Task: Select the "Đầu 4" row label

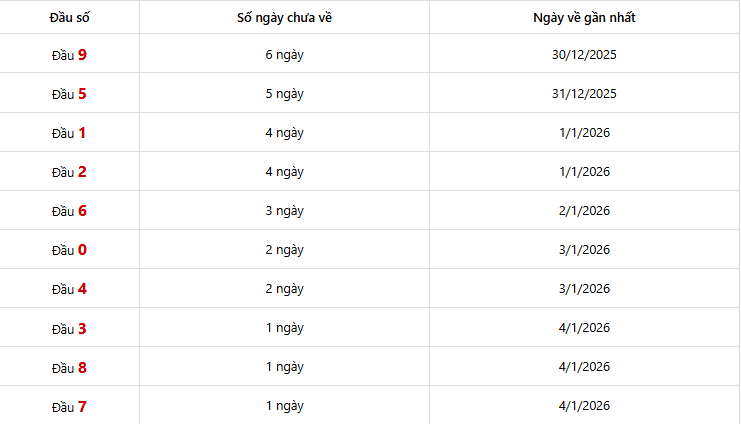Action: coord(69,289)
